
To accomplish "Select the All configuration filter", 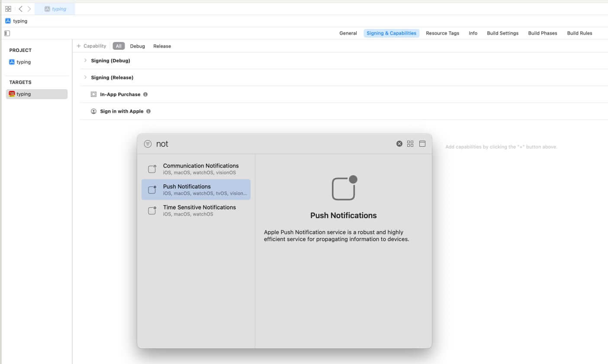I will (119, 46).
